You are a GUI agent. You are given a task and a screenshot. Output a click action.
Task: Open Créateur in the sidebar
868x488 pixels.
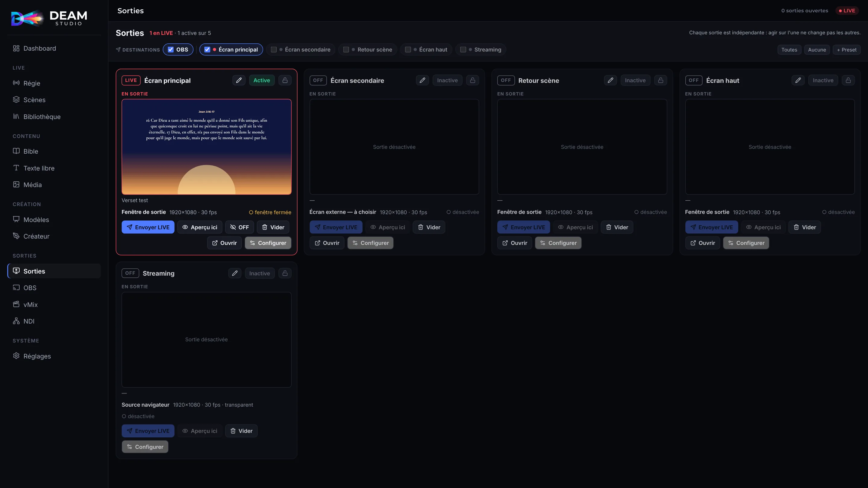click(x=54, y=236)
